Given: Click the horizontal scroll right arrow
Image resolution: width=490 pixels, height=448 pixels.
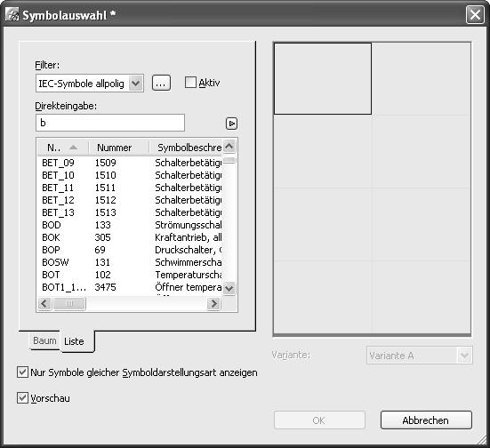Looking at the screenshot, I should tap(213, 303).
